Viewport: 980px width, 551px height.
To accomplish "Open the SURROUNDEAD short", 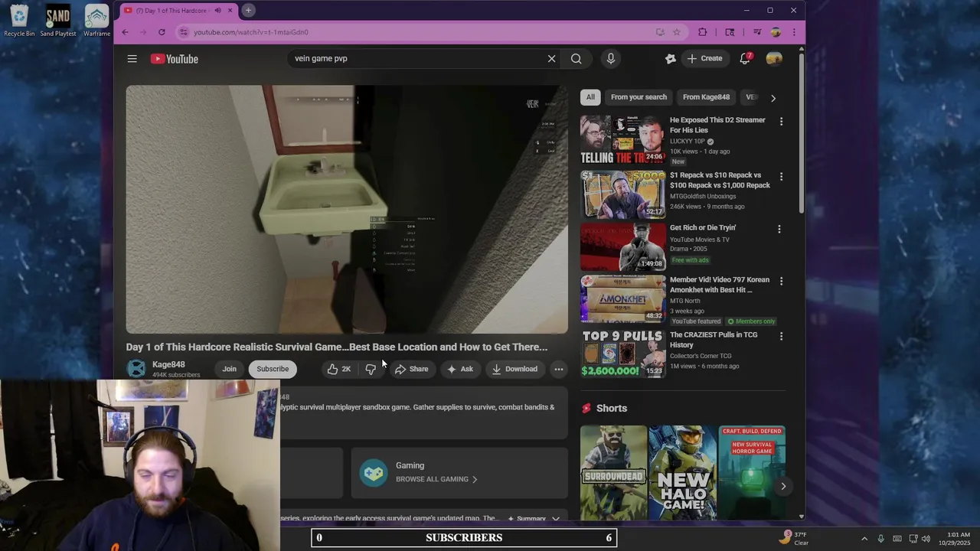I will 613,473.
